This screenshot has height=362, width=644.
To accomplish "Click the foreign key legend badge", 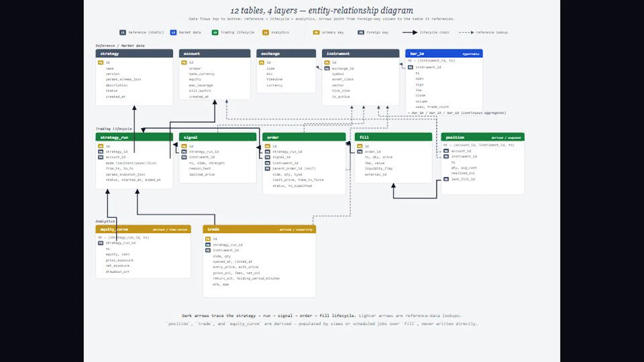I will pos(361,32).
